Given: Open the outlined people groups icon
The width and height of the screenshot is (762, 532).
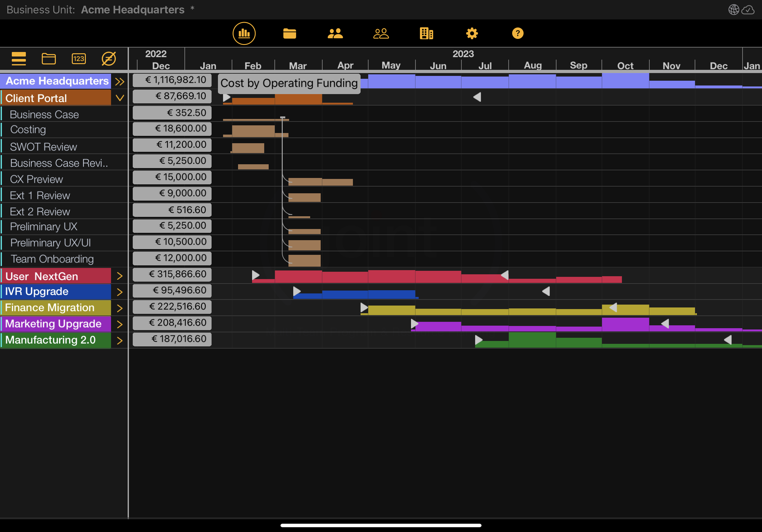Looking at the screenshot, I should 381,33.
